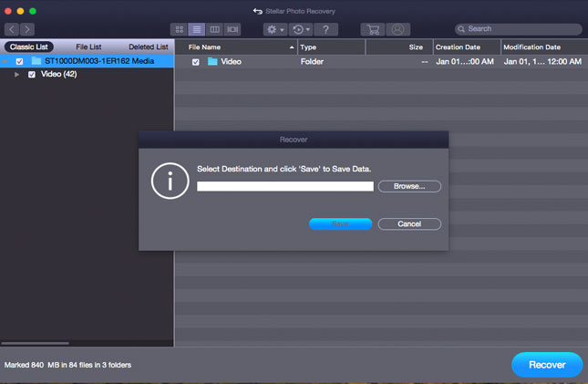The image size is (588, 384).
Task: Go forward with the right arrow button
Action: click(27, 29)
